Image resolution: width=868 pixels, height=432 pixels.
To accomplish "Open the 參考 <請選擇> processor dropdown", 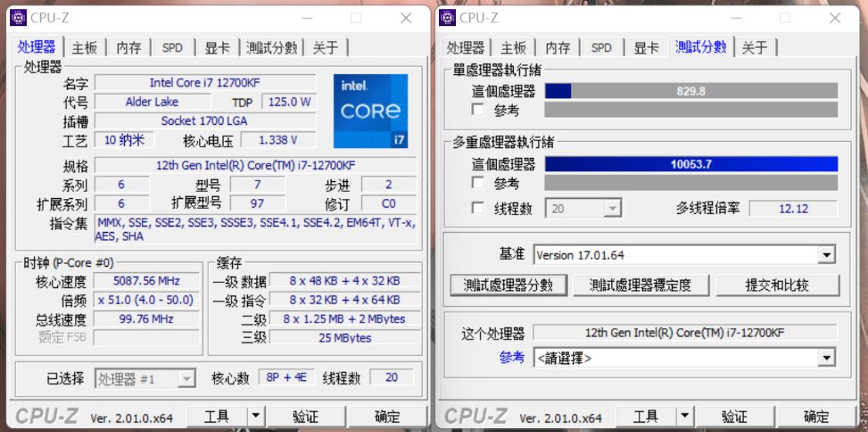I will tap(684, 357).
